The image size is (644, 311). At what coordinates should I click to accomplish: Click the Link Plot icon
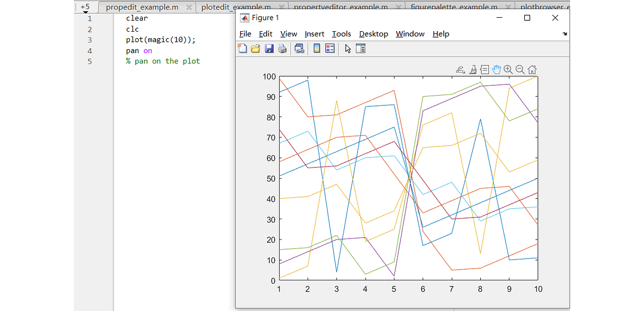(x=299, y=48)
